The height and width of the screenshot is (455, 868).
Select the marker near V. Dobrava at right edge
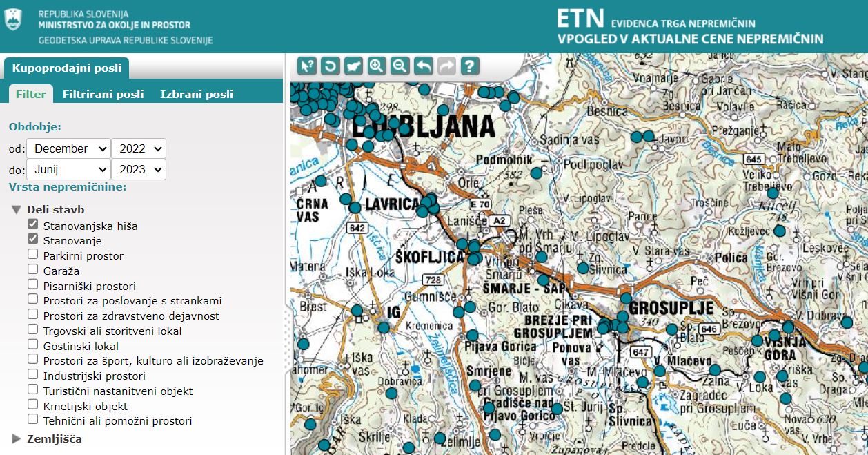point(847,322)
